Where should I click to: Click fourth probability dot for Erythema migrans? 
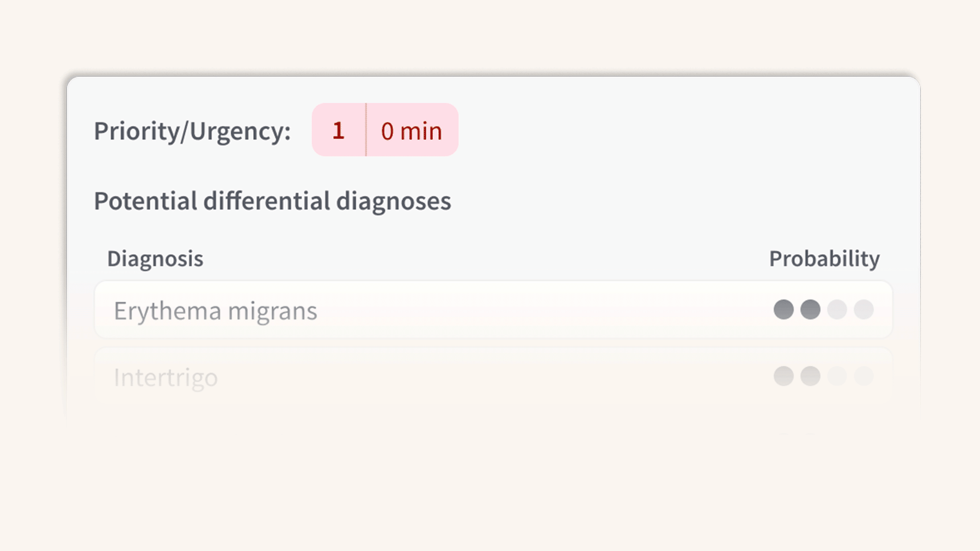click(863, 309)
